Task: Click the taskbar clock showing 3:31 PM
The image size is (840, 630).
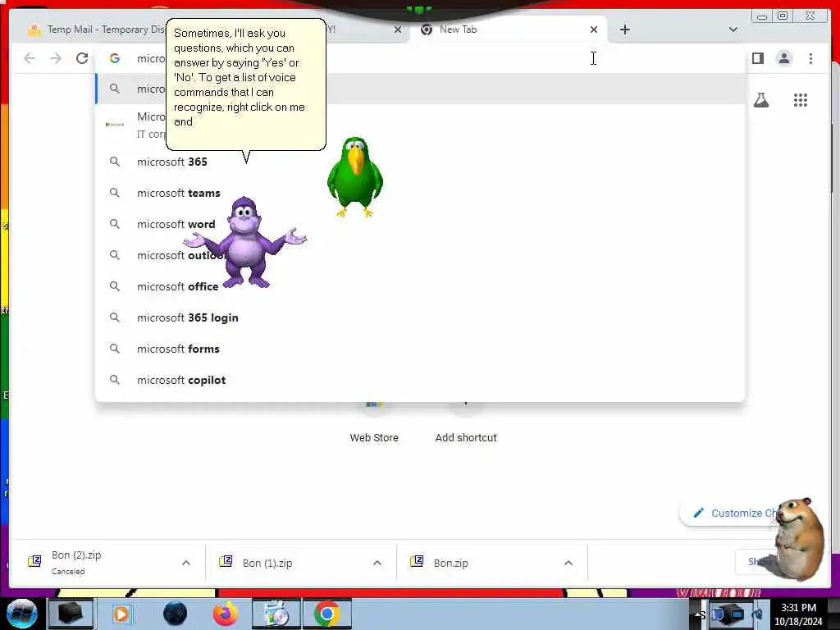Action: [x=798, y=614]
